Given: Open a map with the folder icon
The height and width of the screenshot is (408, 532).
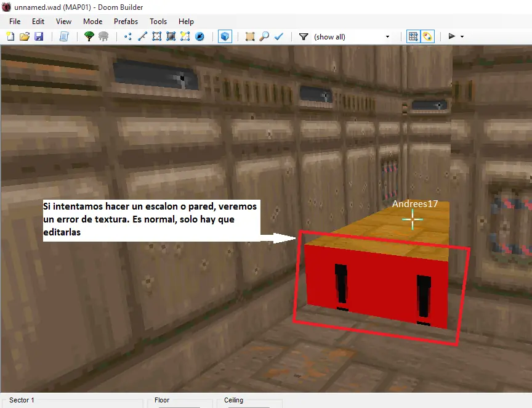Looking at the screenshot, I should pos(25,36).
